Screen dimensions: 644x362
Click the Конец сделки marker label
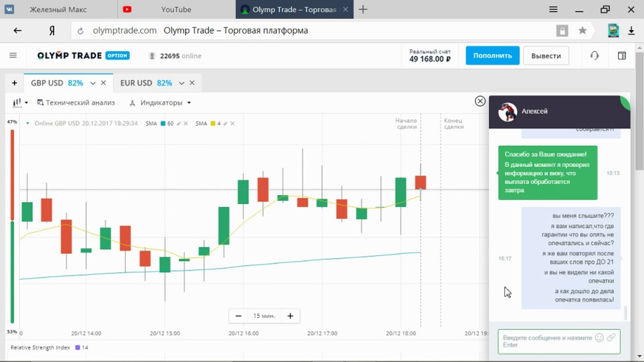[453, 124]
